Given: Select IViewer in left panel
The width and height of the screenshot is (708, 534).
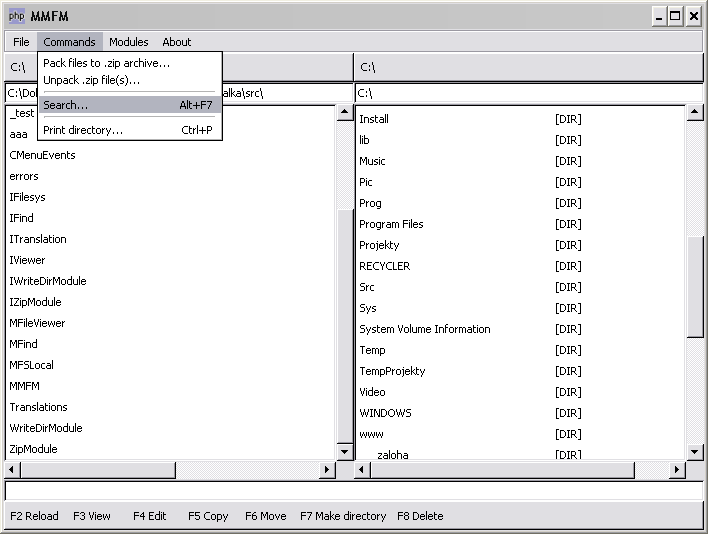Looking at the screenshot, I should (x=27, y=260).
